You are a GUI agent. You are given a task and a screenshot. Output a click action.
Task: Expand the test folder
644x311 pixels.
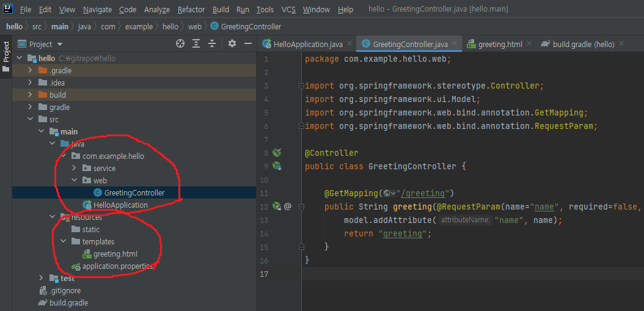click(41, 278)
